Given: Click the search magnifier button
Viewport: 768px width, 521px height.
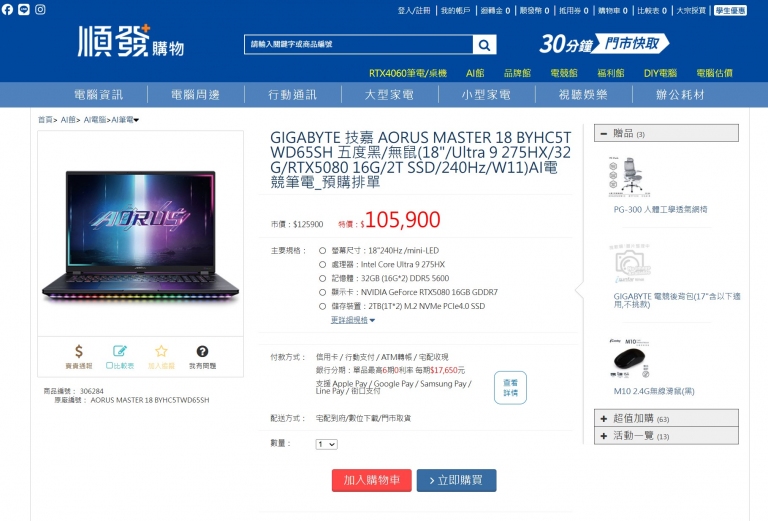Looking at the screenshot, I should tap(484, 45).
